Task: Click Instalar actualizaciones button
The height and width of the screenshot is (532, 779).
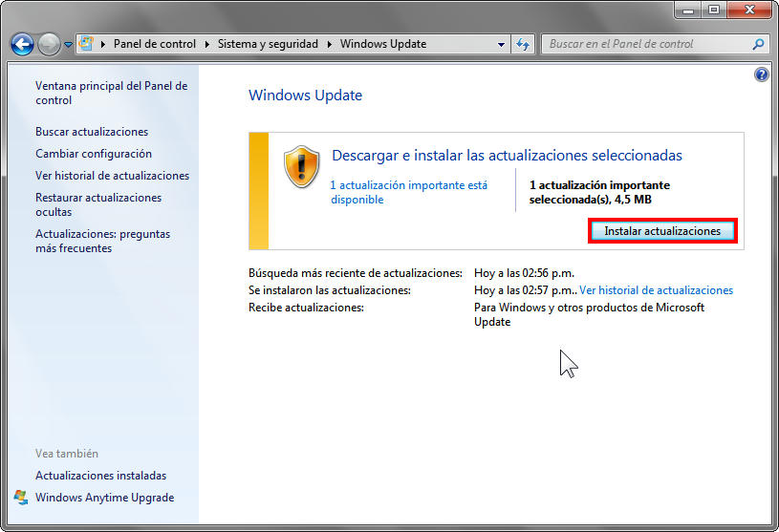Action: [x=662, y=231]
